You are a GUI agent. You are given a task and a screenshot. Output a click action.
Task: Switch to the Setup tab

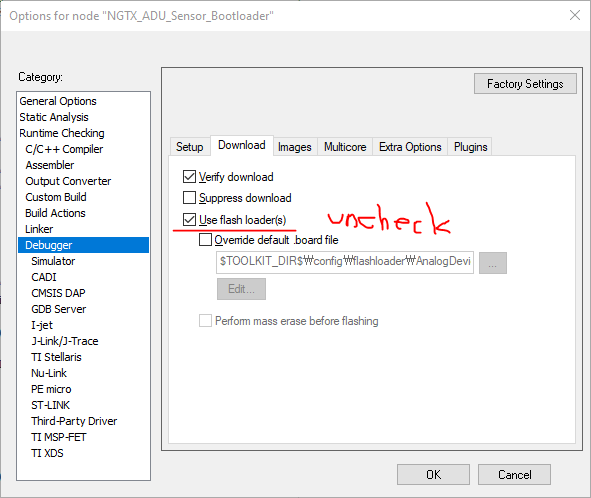[x=190, y=147]
